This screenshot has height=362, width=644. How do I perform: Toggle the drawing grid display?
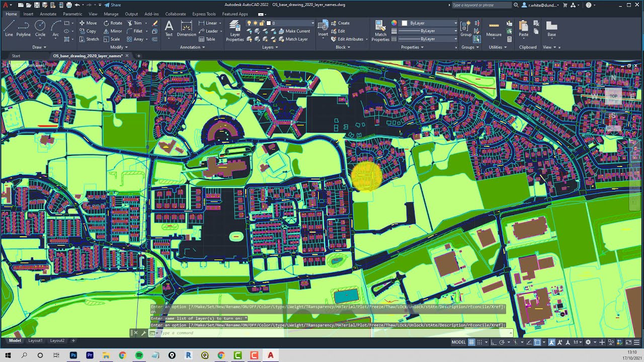coord(471,342)
